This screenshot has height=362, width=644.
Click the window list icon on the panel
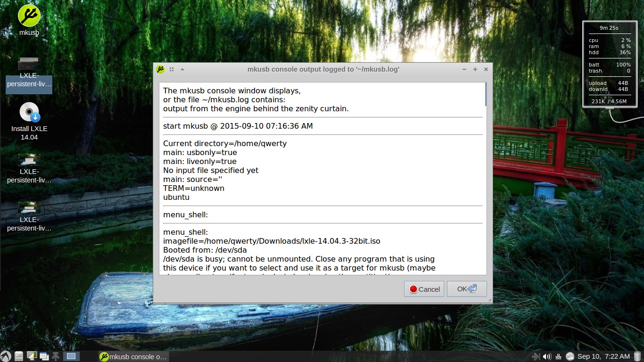[44, 356]
